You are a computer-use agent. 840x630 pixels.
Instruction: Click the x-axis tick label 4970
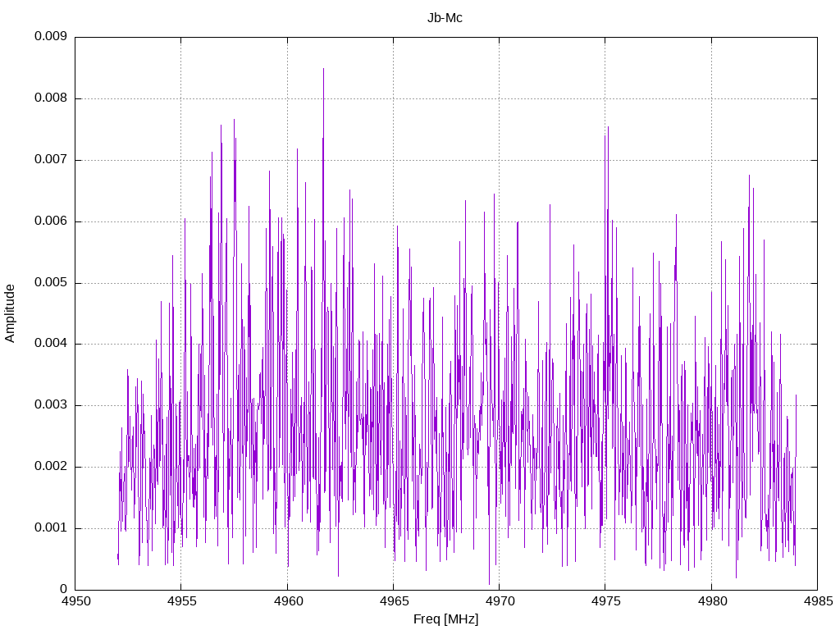pos(500,601)
